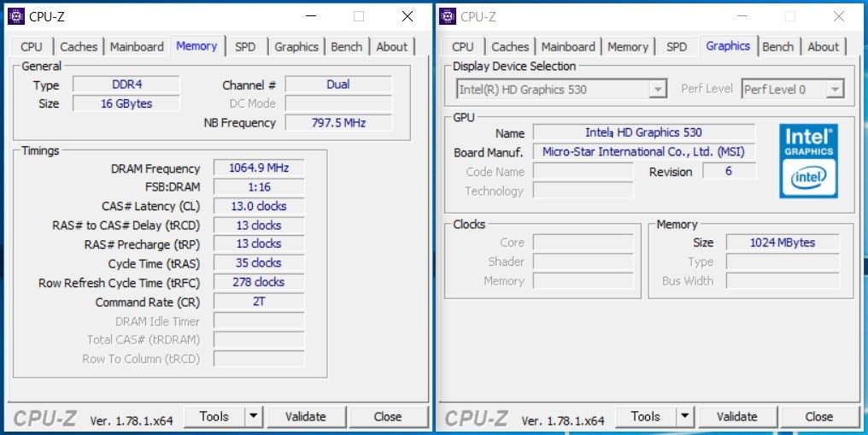Viewport: 868px width, 435px height.
Task: Open the About tab in right window
Action: click(x=824, y=47)
